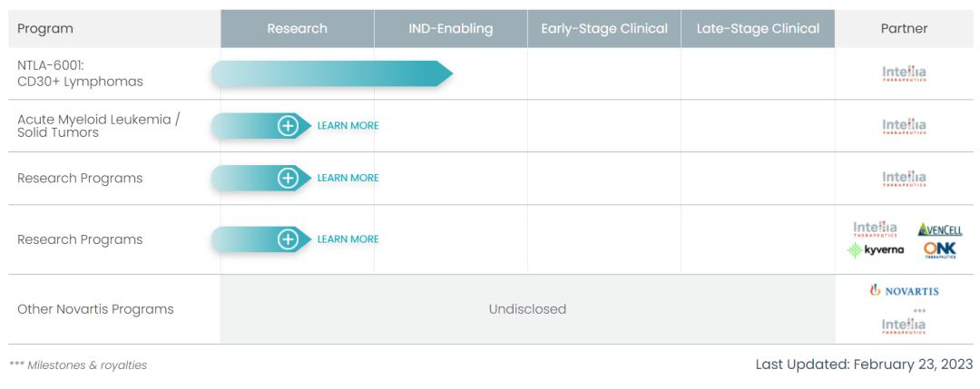This screenshot has height=389, width=980.
Task: Open Learn More in first Research Programs row
Action: click(348, 178)
